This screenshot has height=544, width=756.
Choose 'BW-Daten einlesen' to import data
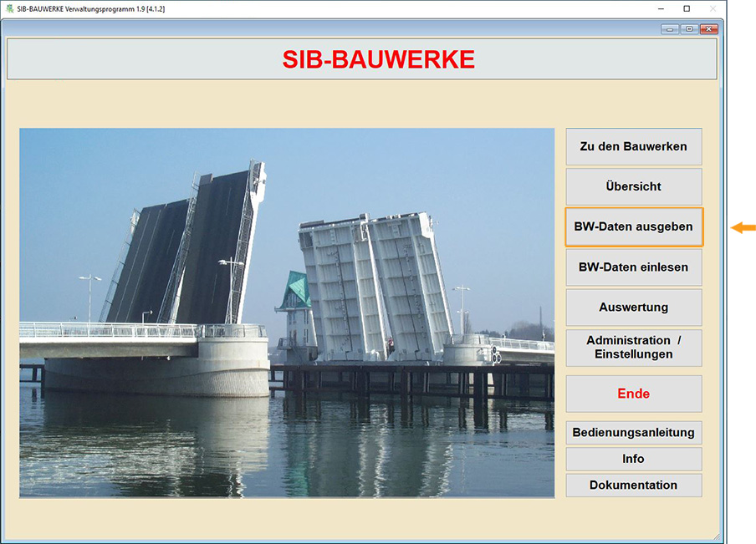point(633,267)
